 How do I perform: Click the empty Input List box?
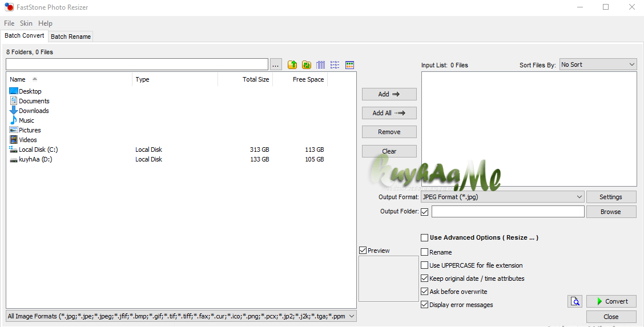tap(529, 129)
